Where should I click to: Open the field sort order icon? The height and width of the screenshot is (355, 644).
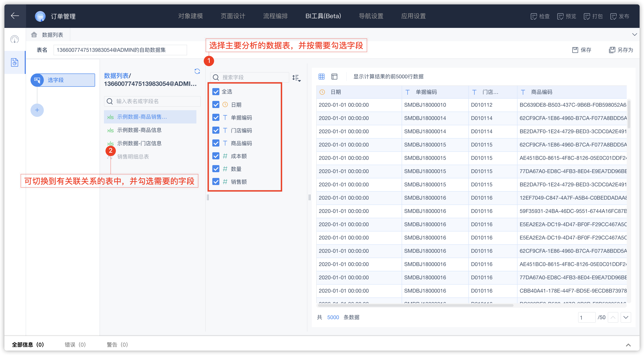tap(296, 78)
